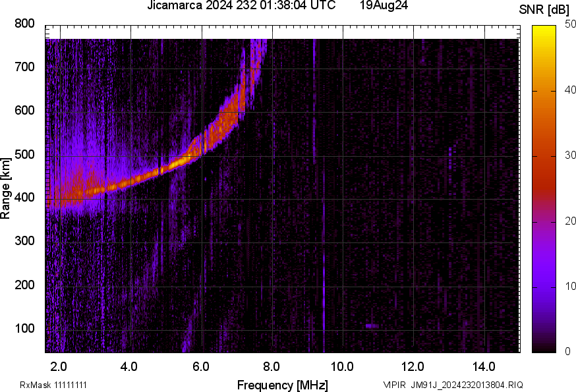Click the colorbar 30 dB label
This screenshot has width=576, height=392.
click(570, 155)
